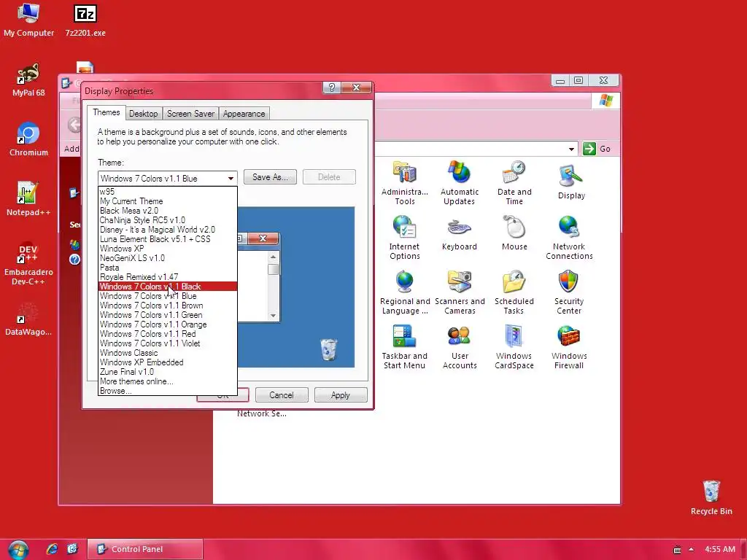Viewport: 747px width, 560px height.
Task: Pick ChaNinja Style RC5 v1.0 theme
Action: click(x=168, y=220)
